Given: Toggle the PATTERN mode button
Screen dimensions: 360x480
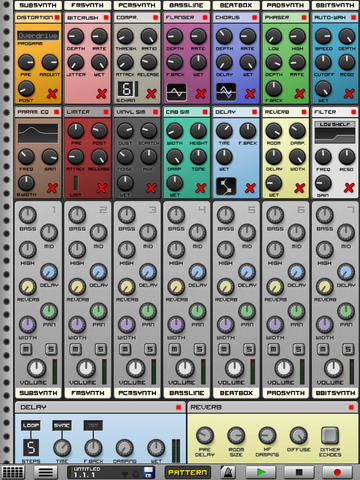Looking at the screenshot, I should tap(188, 472).
